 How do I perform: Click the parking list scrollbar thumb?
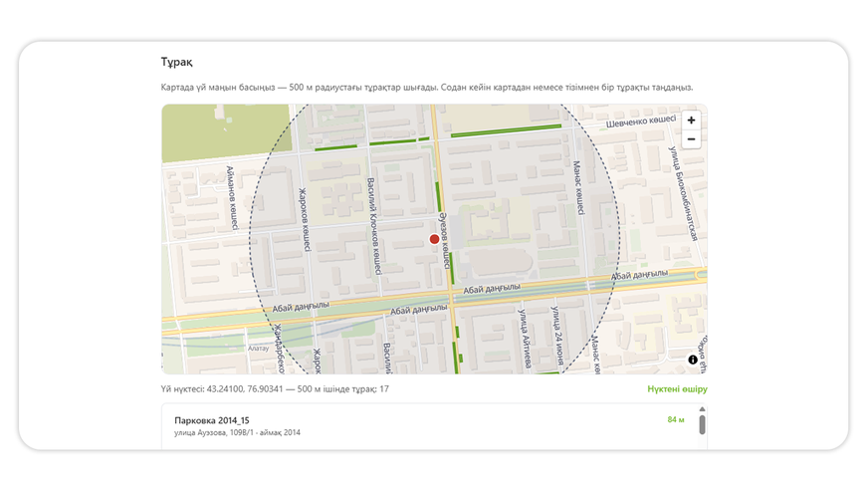(702, 424)
